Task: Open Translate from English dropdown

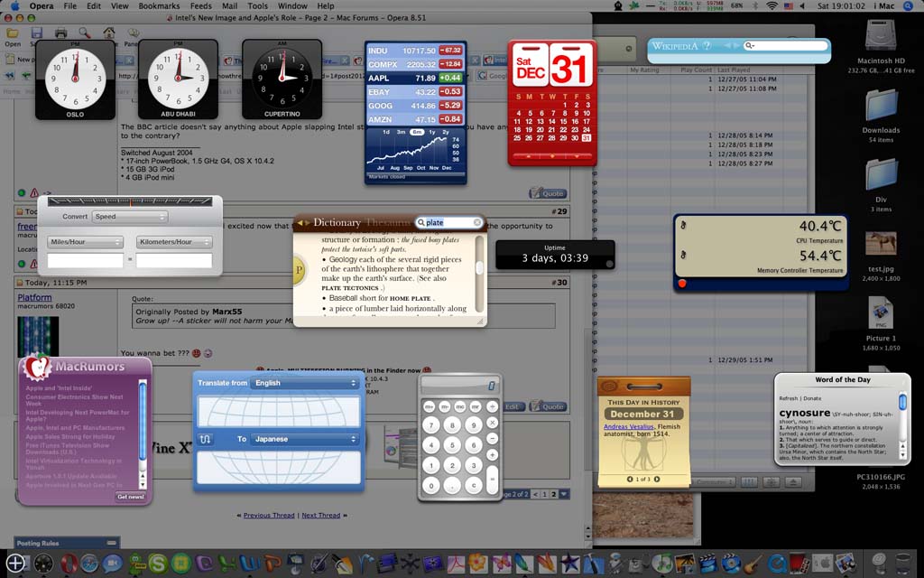Action: (x=304, y=383)
